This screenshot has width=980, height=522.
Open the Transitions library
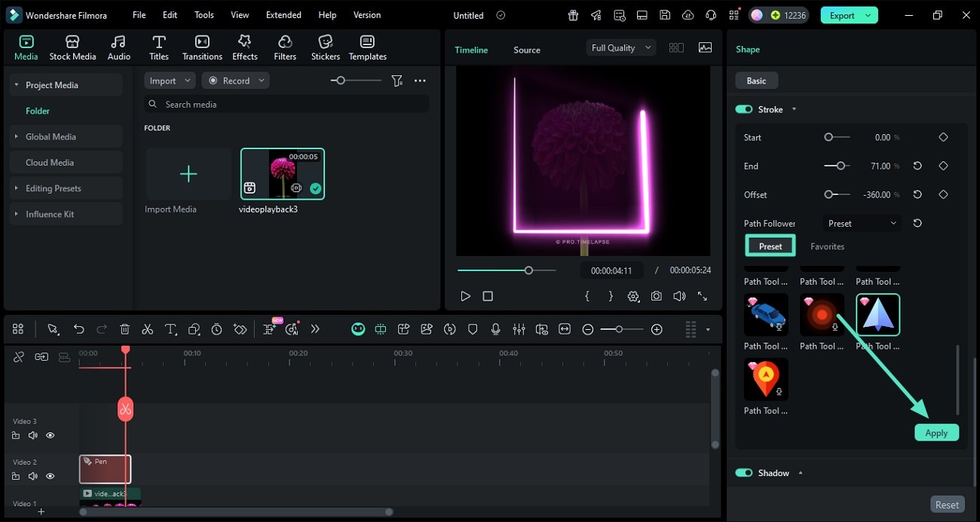pyautogui.click(x=202, y=48)
